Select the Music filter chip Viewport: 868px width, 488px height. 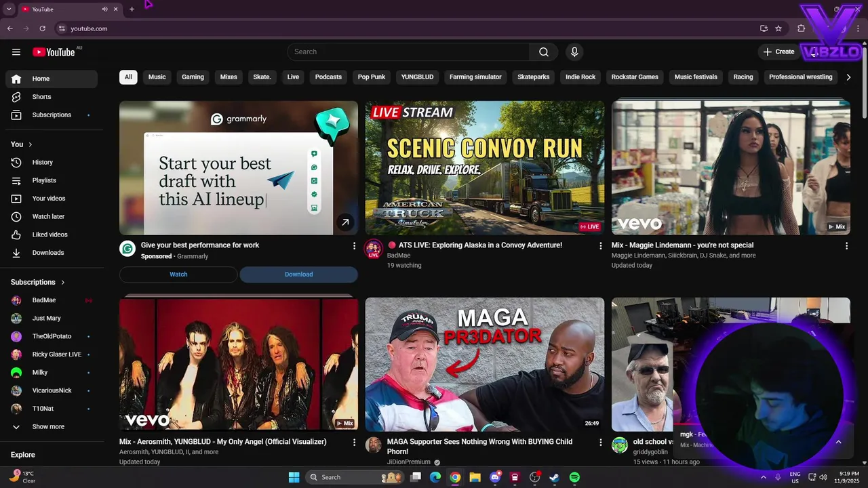coord(157,77)
